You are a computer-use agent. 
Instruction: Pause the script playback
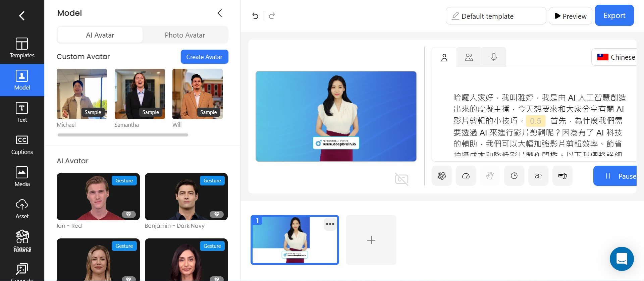pyautogui.click(x=615, y=176)
